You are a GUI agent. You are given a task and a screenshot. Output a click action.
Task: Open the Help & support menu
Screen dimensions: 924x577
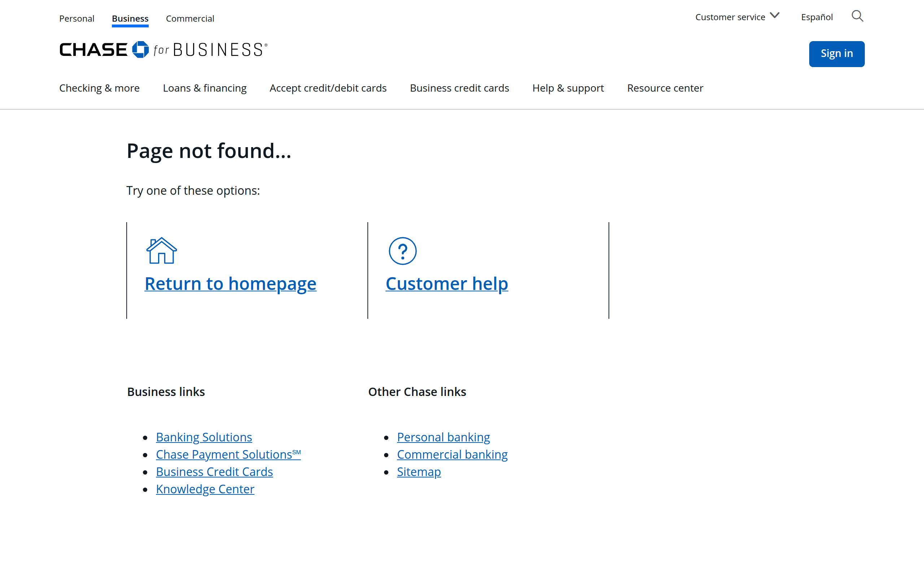tap(568, 88)
